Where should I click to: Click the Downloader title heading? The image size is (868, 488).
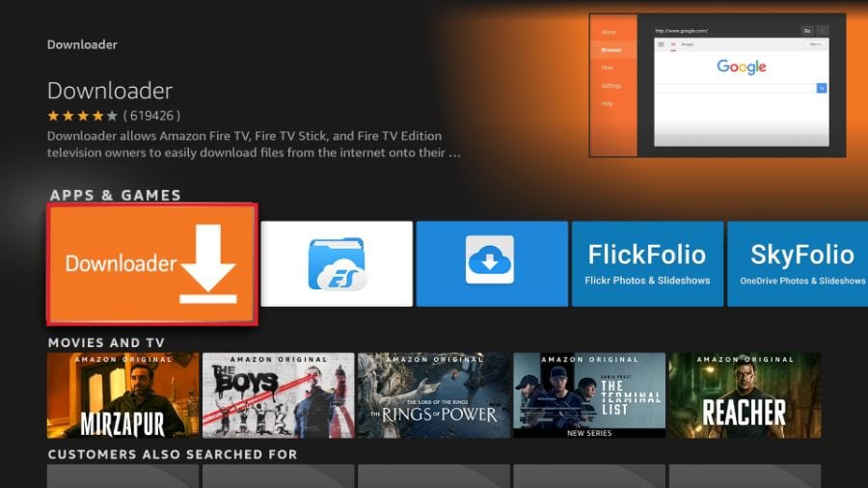(110, 91)
